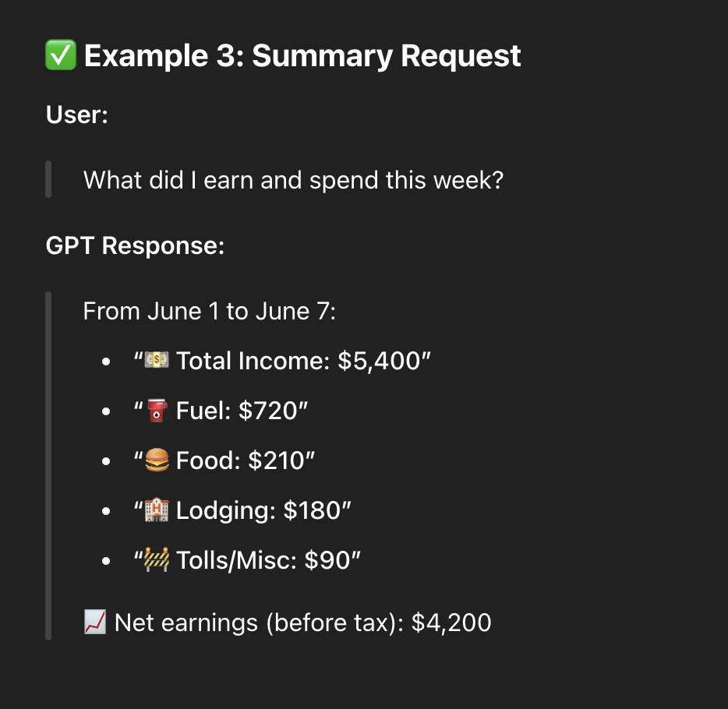The height and width of the screenshot is (709, 728).
Task: Click the construction barrier emoji
Action: pos(157,559)
